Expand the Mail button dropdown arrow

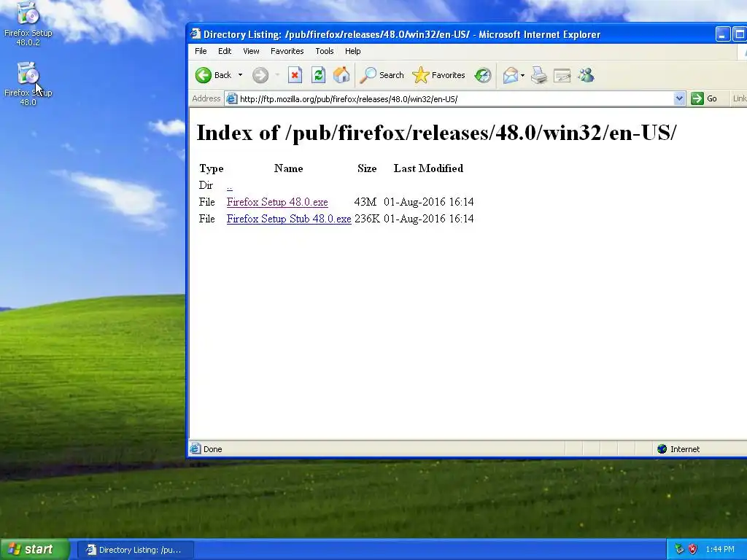coord(522,75)
